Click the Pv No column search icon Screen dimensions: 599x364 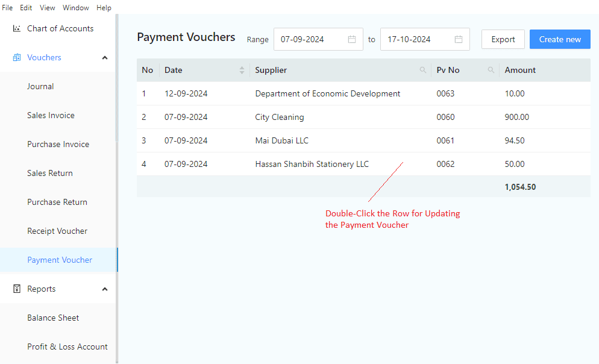(491, 70)
